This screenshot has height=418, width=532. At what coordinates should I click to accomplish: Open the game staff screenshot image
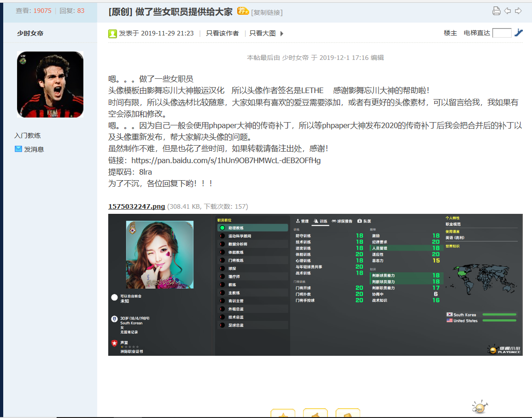tap(316, 284)
